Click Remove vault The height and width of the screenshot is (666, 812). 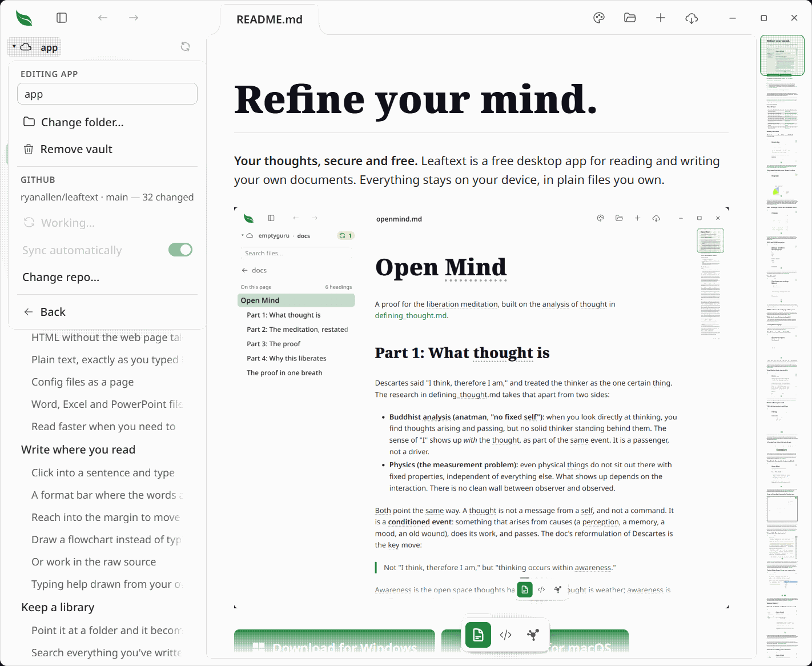point(107,149)
